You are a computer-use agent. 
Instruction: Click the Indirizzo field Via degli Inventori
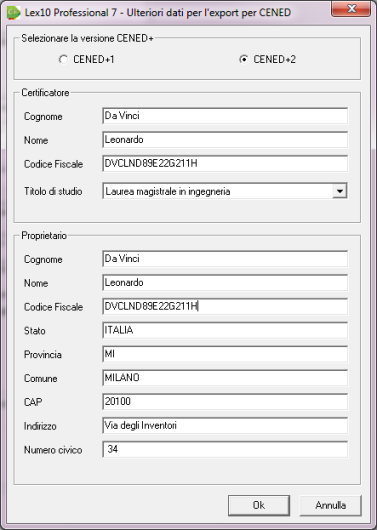coord(225,426)
